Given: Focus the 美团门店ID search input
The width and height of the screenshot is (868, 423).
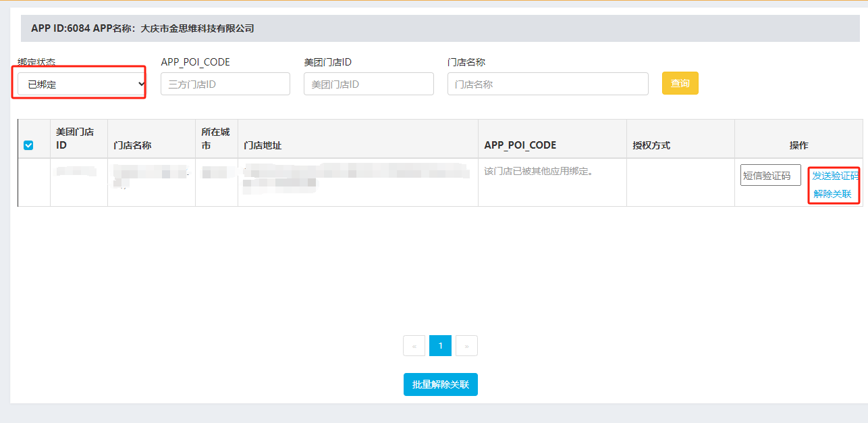Looking at the screenshot, I should tap(369, 84).
